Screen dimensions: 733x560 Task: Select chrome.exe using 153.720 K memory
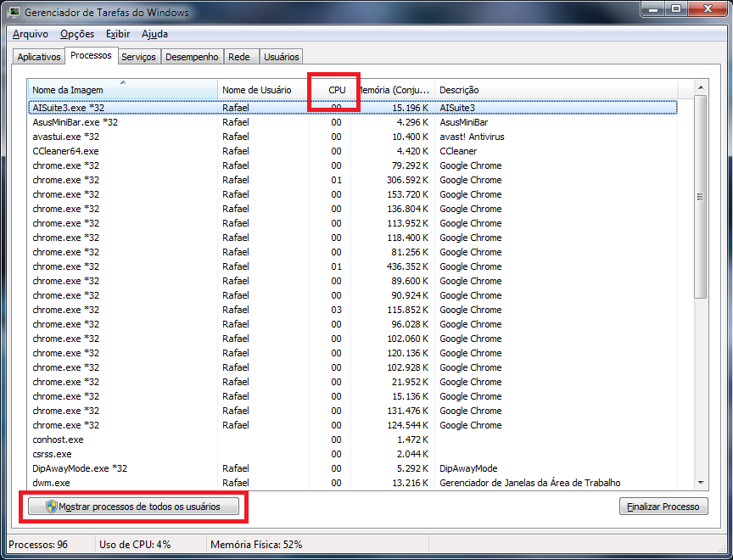pos(353,194)
